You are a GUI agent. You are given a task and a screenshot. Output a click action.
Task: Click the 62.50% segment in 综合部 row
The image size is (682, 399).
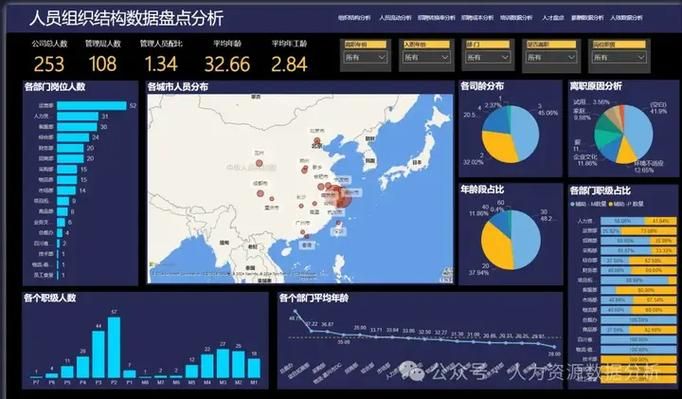(x=653, y=260)
